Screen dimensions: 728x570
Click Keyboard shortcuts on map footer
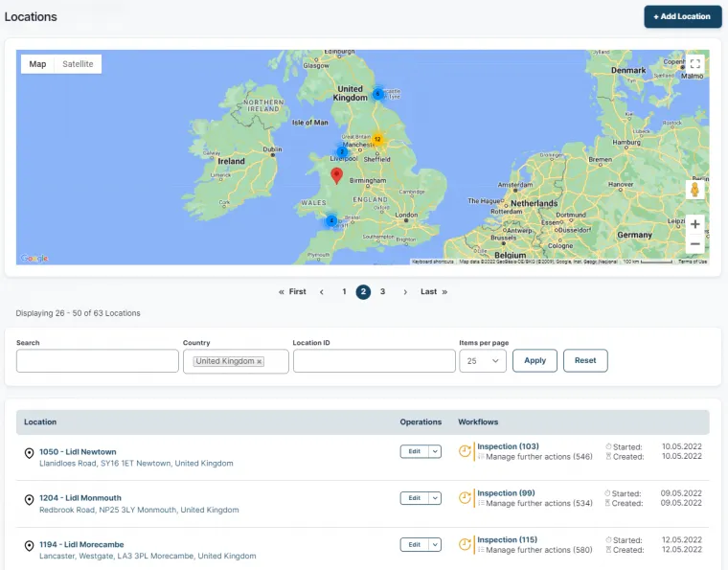(x=433, y=262)
